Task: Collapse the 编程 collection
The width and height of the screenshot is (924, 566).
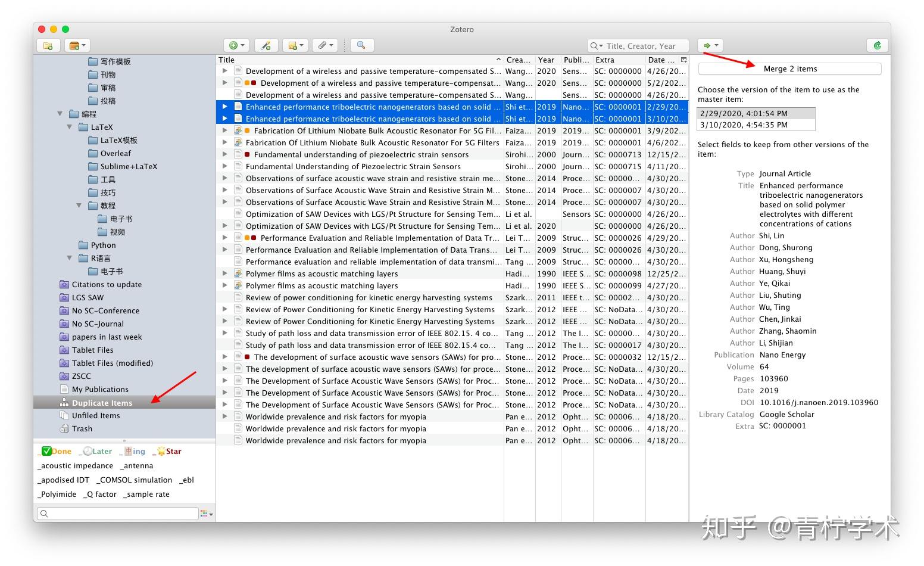Action: coord(60,114)
